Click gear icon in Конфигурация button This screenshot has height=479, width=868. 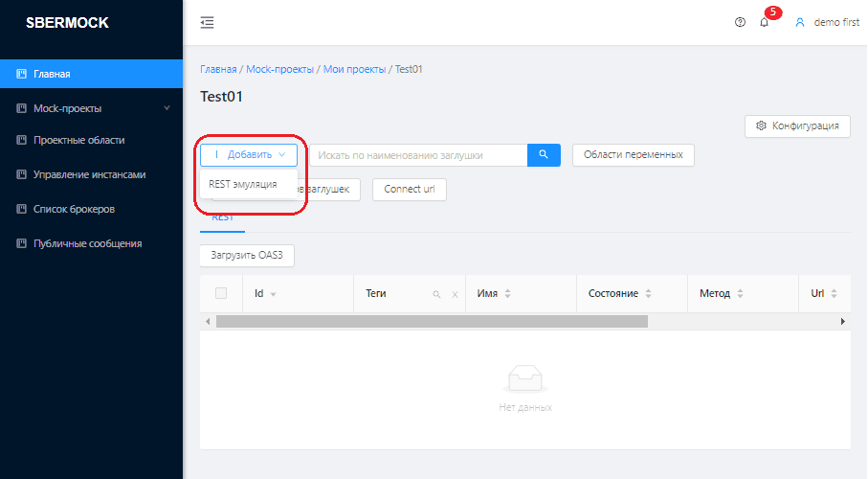[x=761, y=125]
